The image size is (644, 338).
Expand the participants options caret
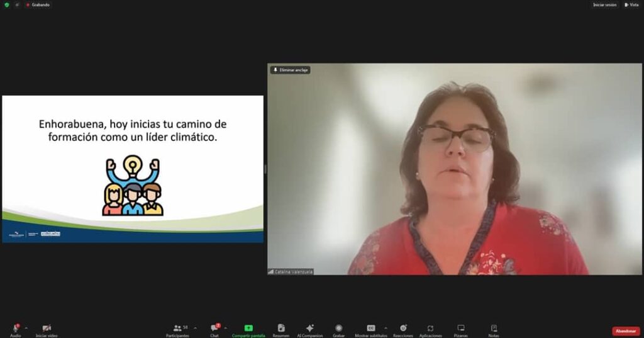pyautogui.click(x=195, y=328)
